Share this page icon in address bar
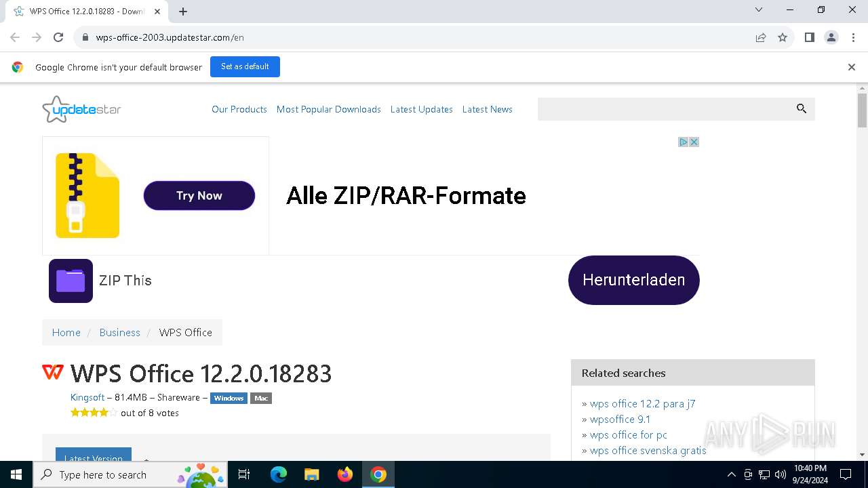This screenshot has width=868, height=488. 761,37
